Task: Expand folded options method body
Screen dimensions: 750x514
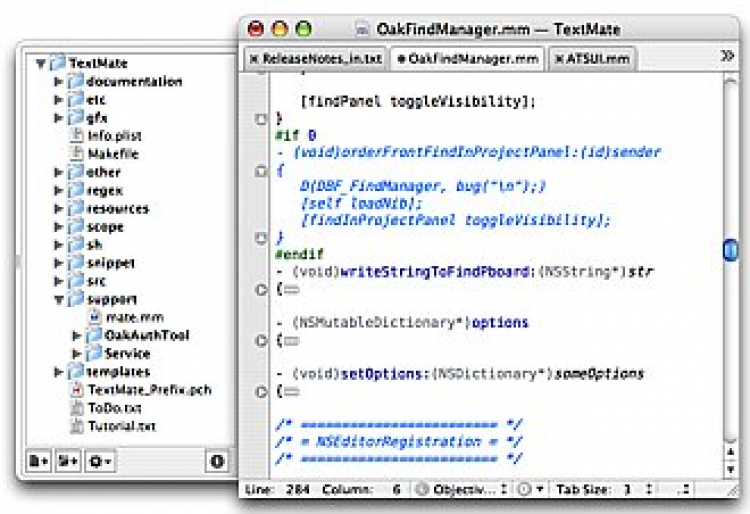Action: point(261,341)
